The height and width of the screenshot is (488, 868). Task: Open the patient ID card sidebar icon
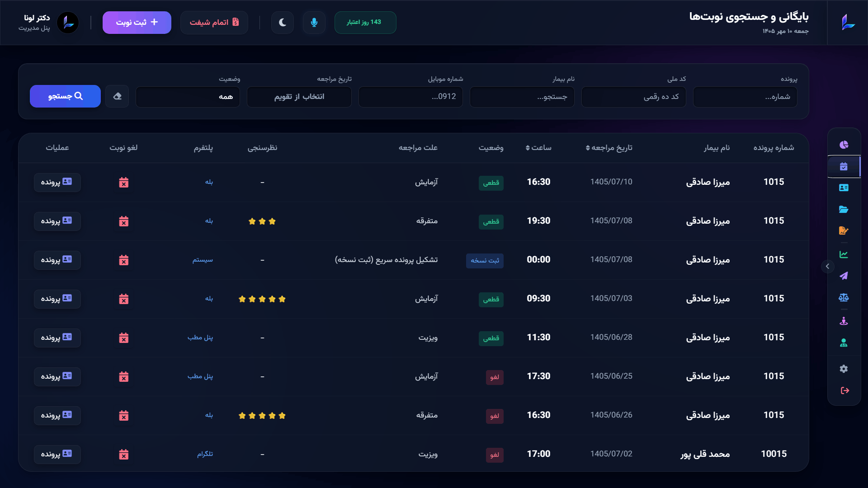point(844,188)
